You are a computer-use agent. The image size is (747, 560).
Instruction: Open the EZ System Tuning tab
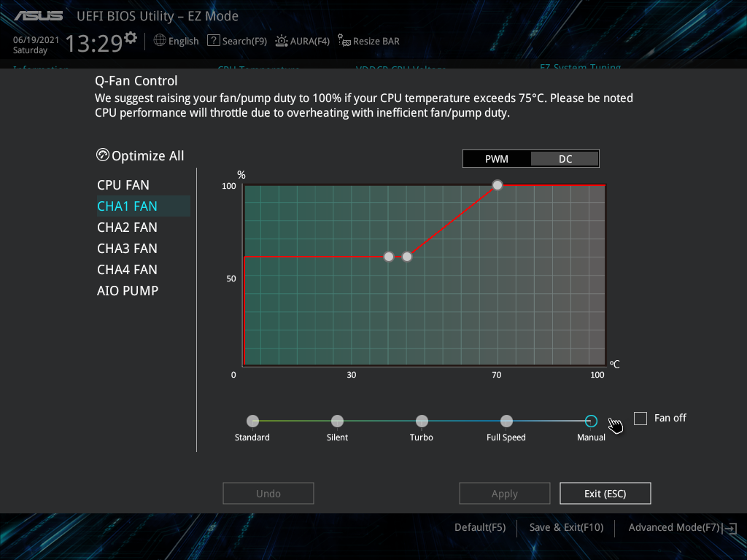pos(580,67)
